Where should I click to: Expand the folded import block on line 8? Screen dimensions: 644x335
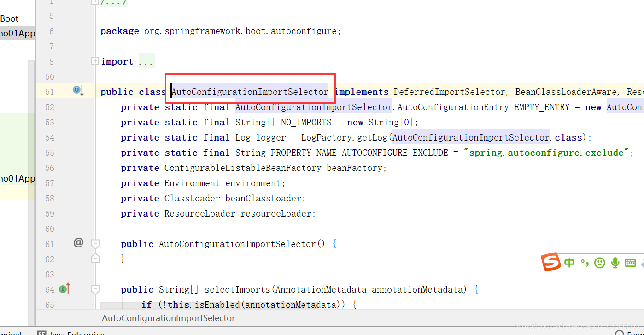click(95, 61)
